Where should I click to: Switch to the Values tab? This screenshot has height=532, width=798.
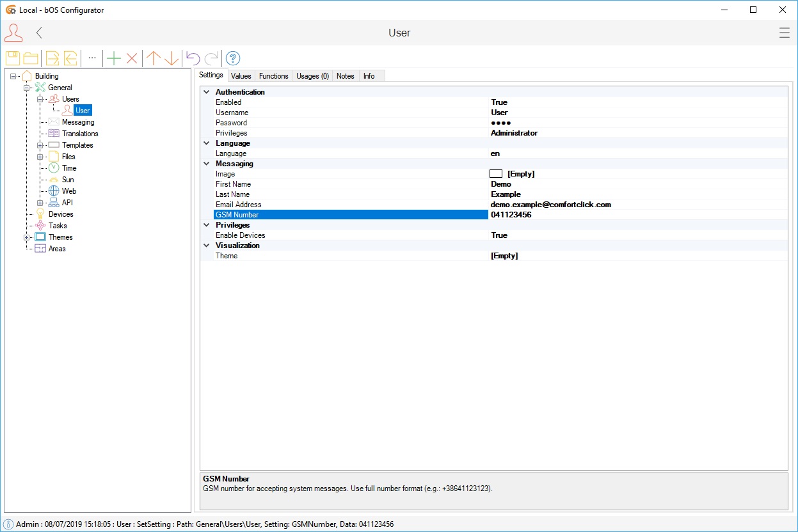pos(241,76)
